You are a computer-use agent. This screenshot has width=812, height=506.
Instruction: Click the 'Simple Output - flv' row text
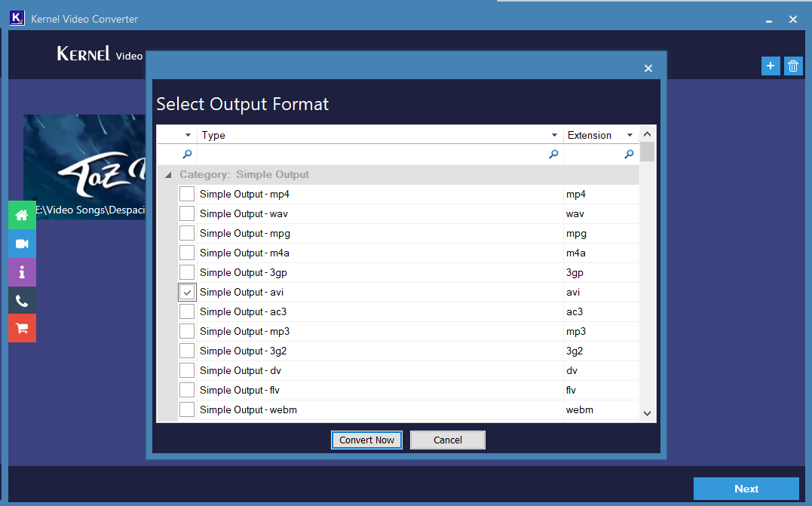pyautogui.click(x=240, y=391)
